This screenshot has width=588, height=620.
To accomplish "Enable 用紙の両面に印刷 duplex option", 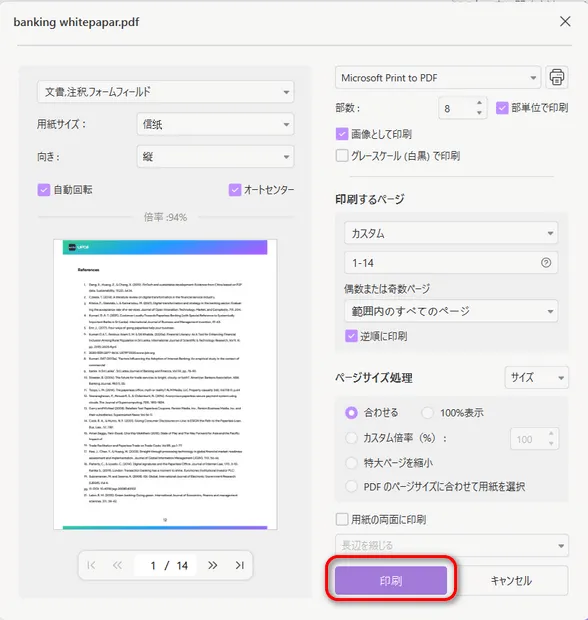I will click(x=342, y=519).
